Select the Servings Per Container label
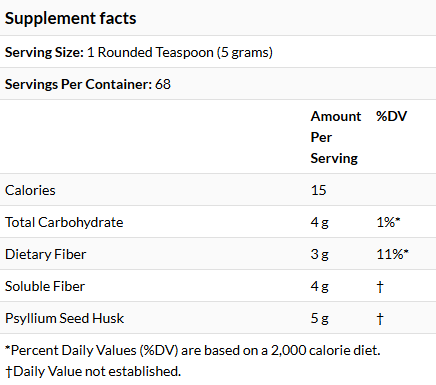Image resolution: width=436 pixels, height=385 pixels. 78,84
